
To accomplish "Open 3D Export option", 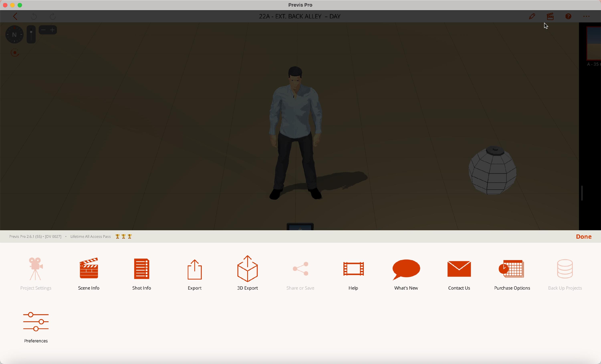I will click(247, 269).
